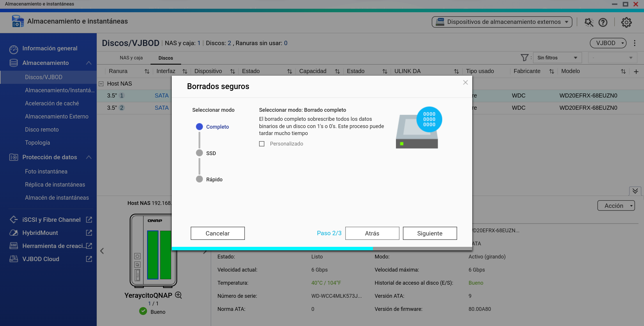
Task: Click the Cancelar button
Action: [217, 233]
